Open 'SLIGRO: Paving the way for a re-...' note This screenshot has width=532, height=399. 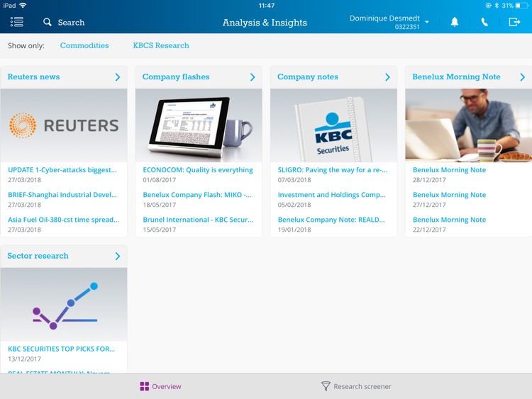[x=333, y=170]
